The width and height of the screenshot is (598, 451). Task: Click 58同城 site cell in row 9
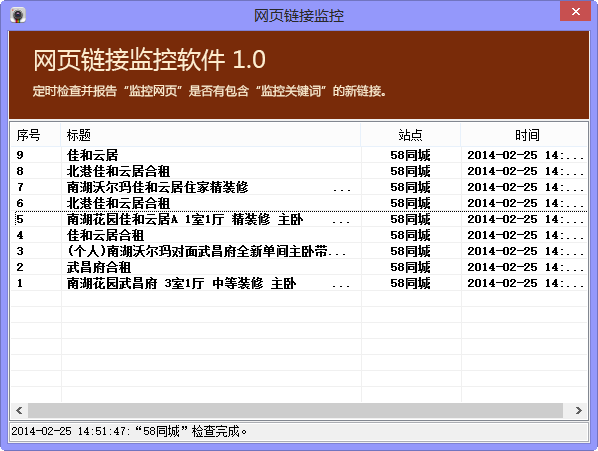[x=410, y=155]
